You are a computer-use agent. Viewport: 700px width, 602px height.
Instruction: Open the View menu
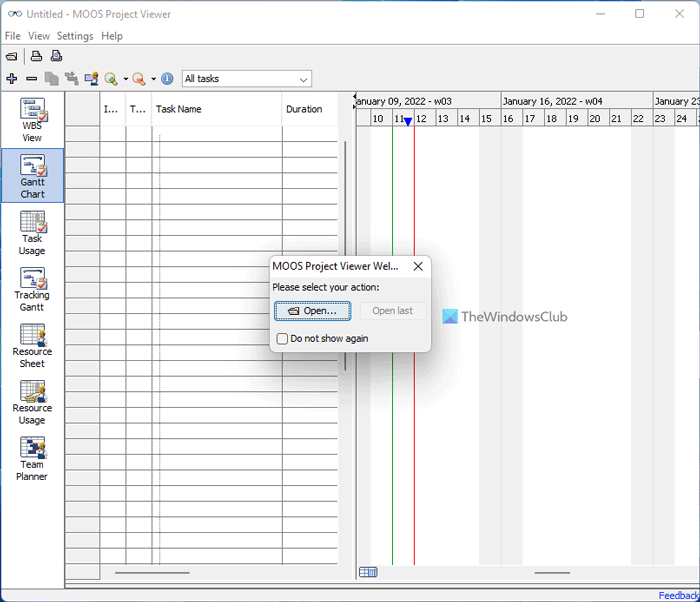click(x=39, y=36)
